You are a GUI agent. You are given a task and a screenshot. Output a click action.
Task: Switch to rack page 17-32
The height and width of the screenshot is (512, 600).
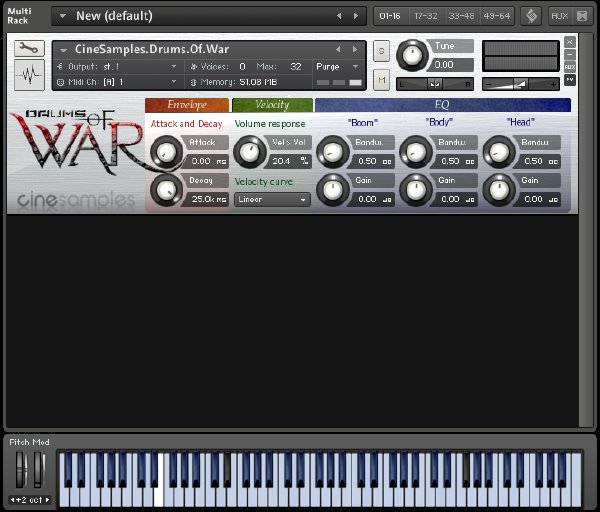426,16
